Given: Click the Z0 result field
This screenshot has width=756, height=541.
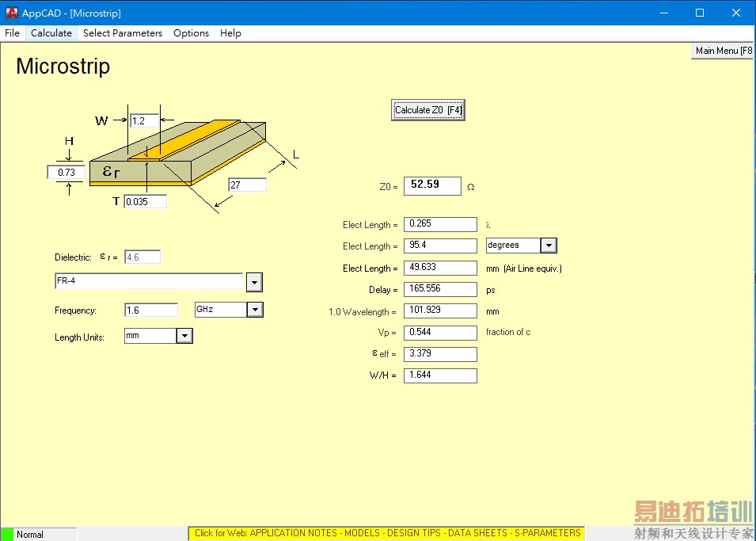Looking at the screenshot, I should tap(432, 186).
